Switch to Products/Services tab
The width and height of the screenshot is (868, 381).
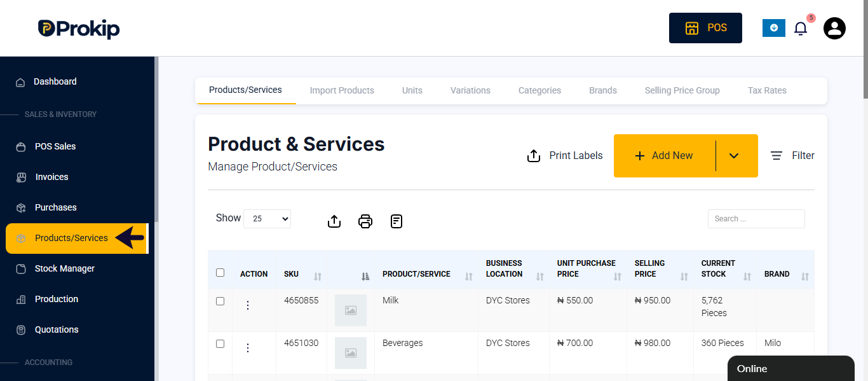[245, 90]
